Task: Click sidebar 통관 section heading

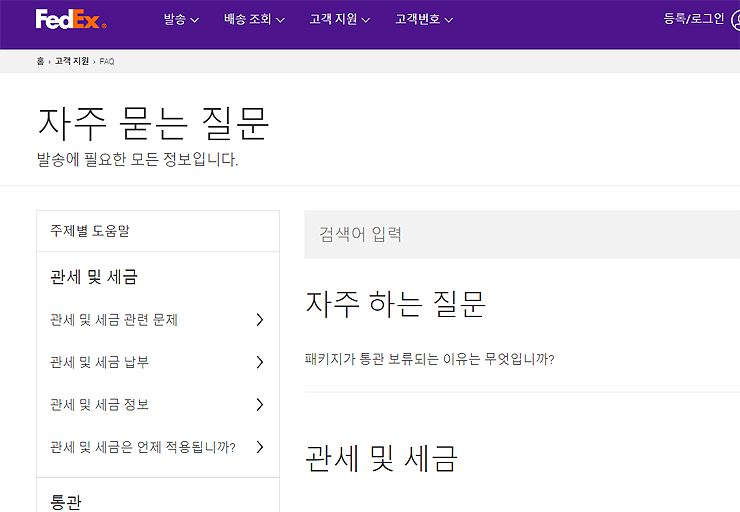Action: [66, 502]
